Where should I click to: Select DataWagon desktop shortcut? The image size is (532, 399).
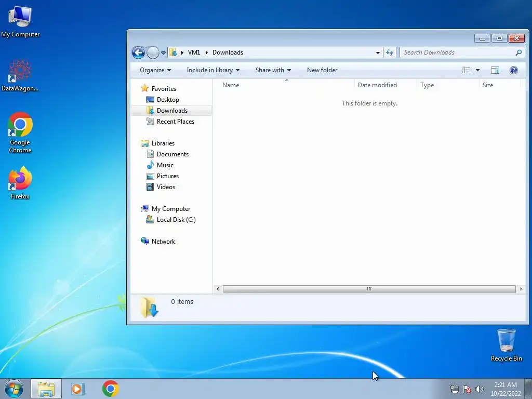(x=20, y=75)
